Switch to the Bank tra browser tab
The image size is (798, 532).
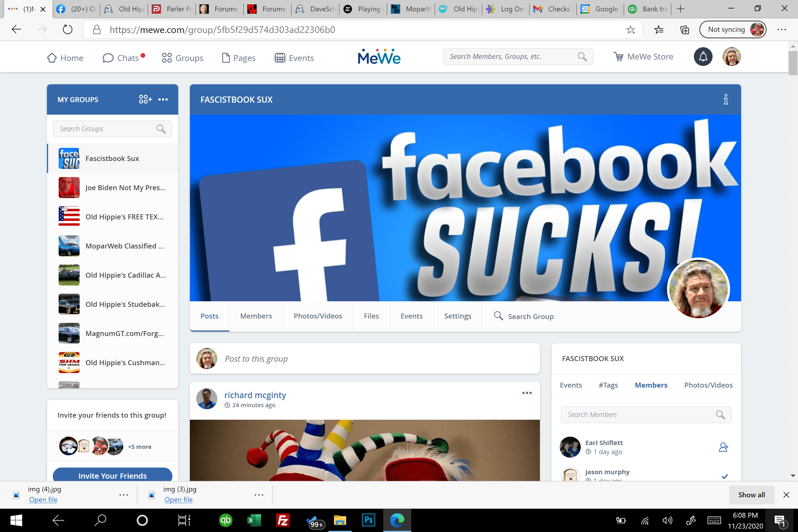[648, 9]
